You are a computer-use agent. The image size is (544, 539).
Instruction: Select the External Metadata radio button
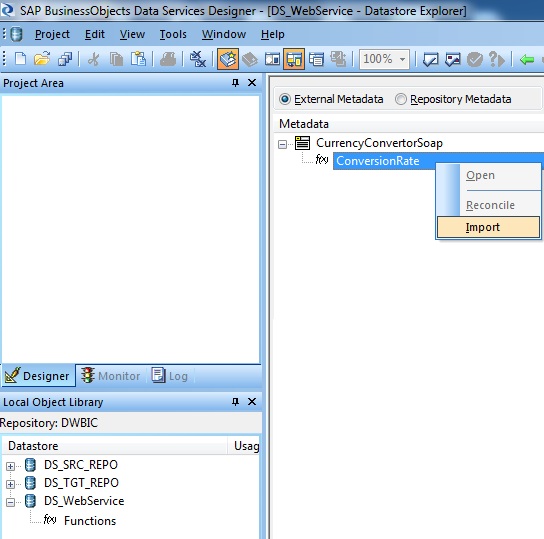pos(285,99)
